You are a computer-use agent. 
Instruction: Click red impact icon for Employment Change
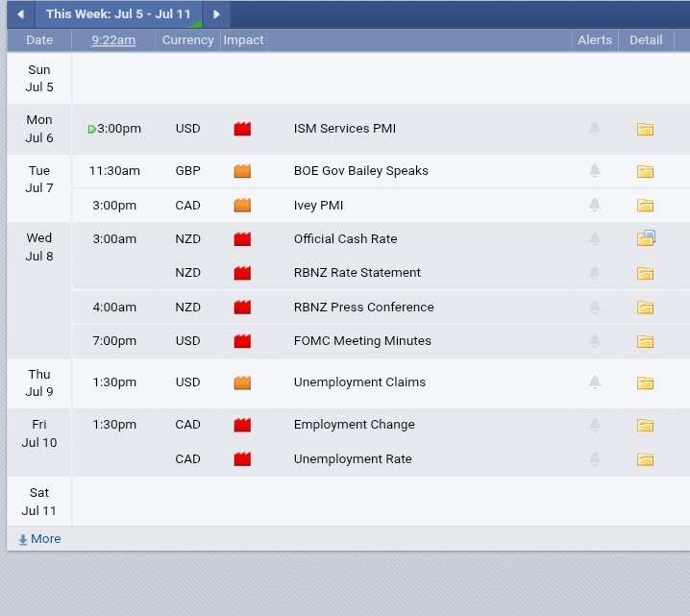coord(242,425)
